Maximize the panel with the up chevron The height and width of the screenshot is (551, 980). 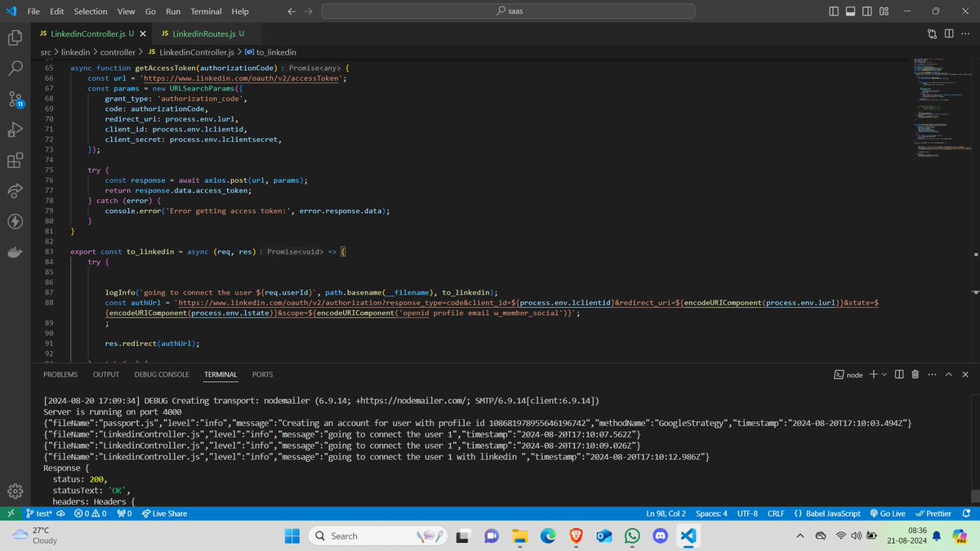950,374
